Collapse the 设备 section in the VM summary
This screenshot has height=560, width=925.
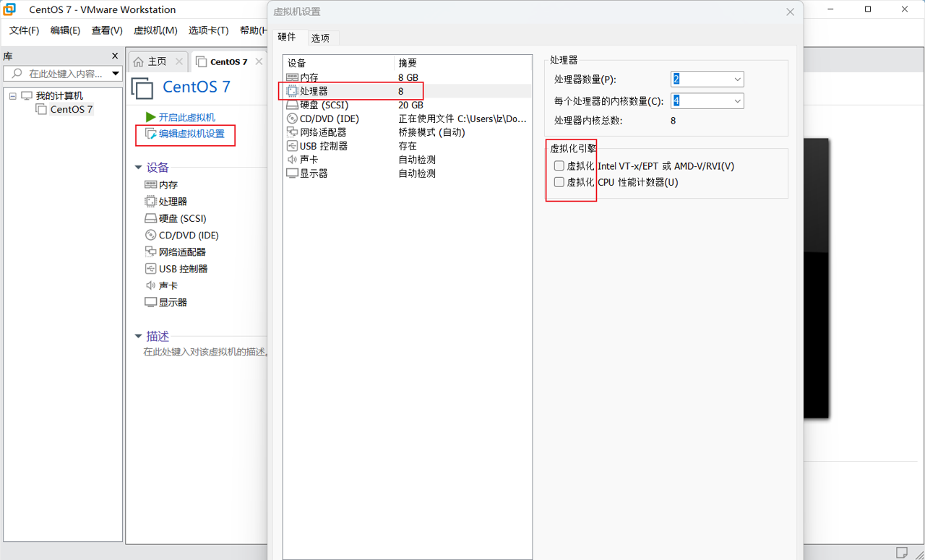(x=139, y=168)
